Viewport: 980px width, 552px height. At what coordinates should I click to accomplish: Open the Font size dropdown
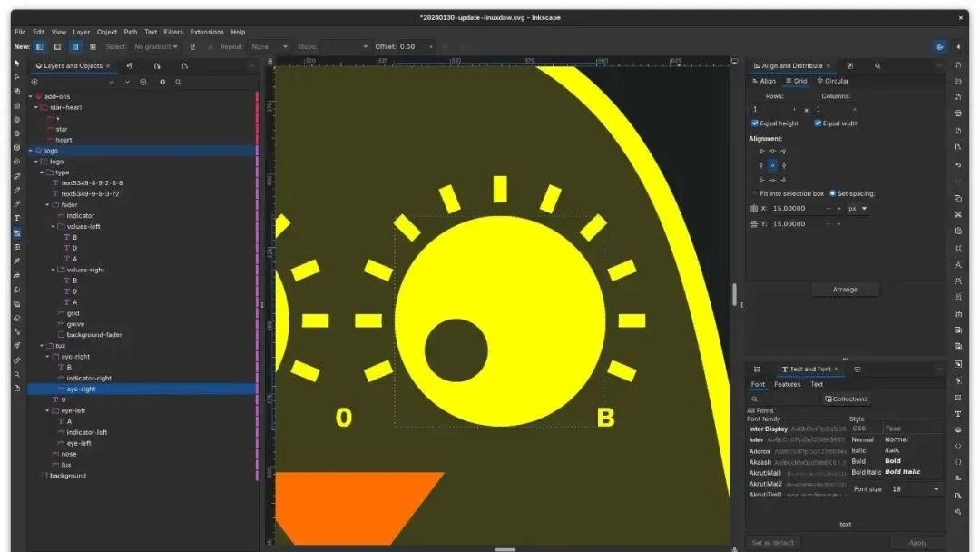[936, 489]
